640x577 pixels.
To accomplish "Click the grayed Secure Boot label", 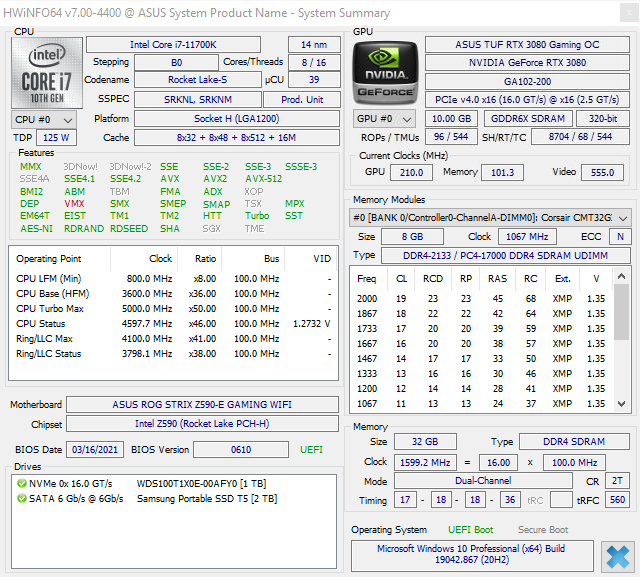I will pos(543,530).
